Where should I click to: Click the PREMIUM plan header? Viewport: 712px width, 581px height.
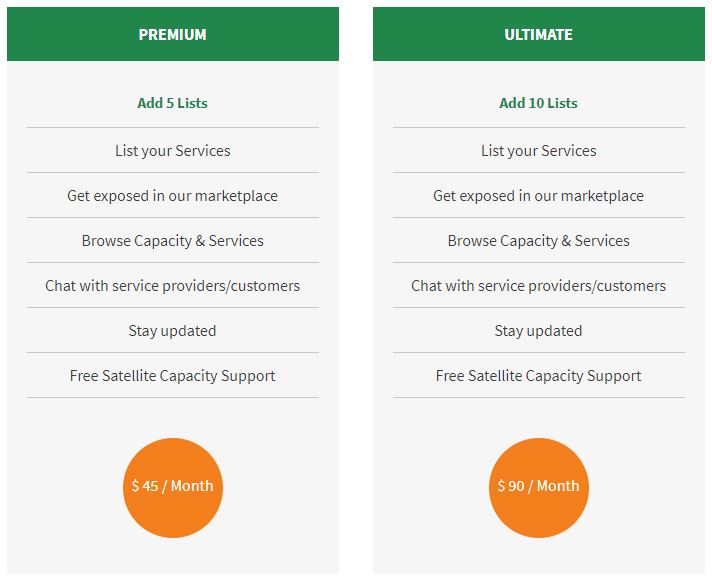173,34
